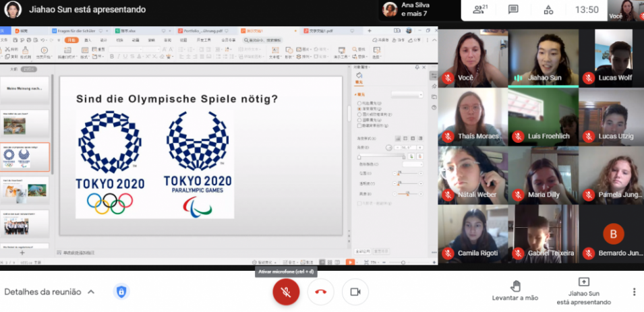The height and width of the screenshot is (312, 644).
Task: Collapse the fill section triangle
Action: [x=355, y=95]
